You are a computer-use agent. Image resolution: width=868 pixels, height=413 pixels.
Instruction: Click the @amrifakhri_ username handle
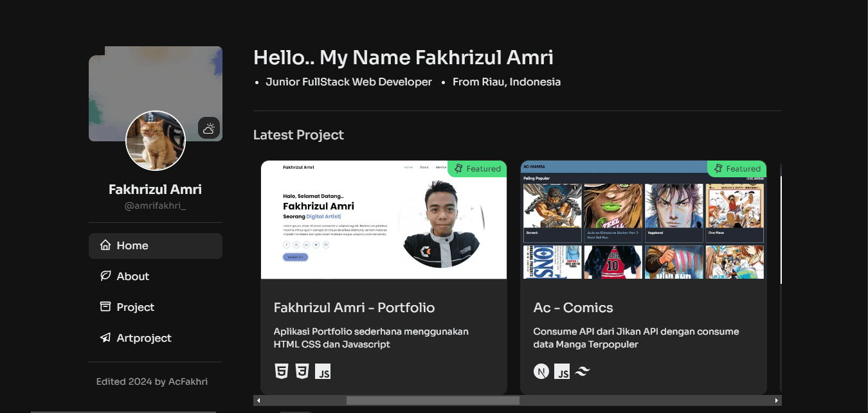click(x=156, y=205)
